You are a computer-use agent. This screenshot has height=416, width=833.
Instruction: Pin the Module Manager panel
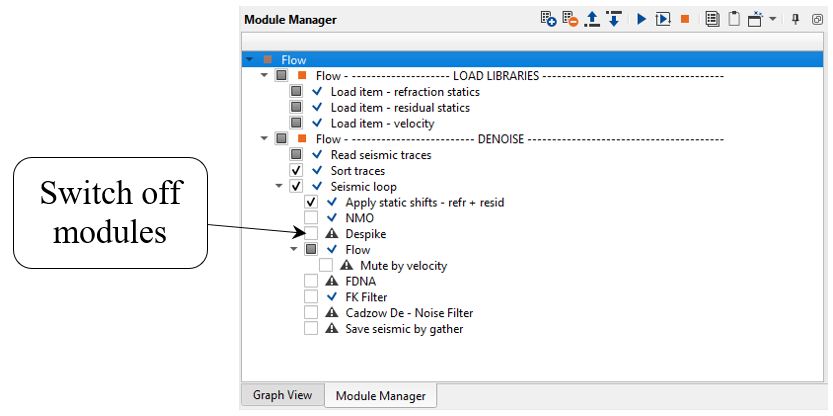click(796, 19)
